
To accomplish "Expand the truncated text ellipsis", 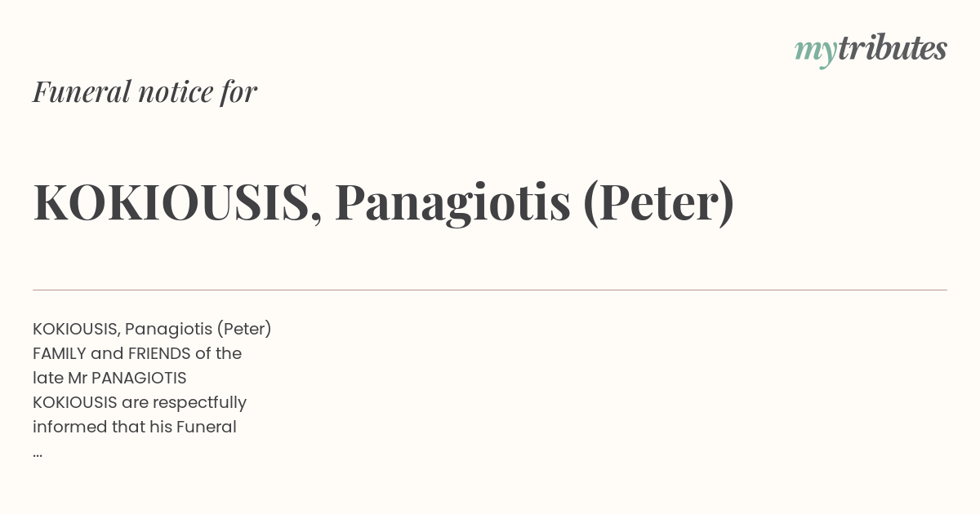I will click(38, 454).
